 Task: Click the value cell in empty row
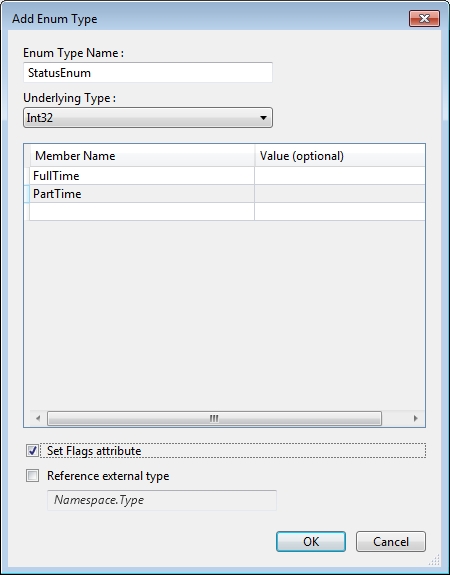[x=340, y=212]
